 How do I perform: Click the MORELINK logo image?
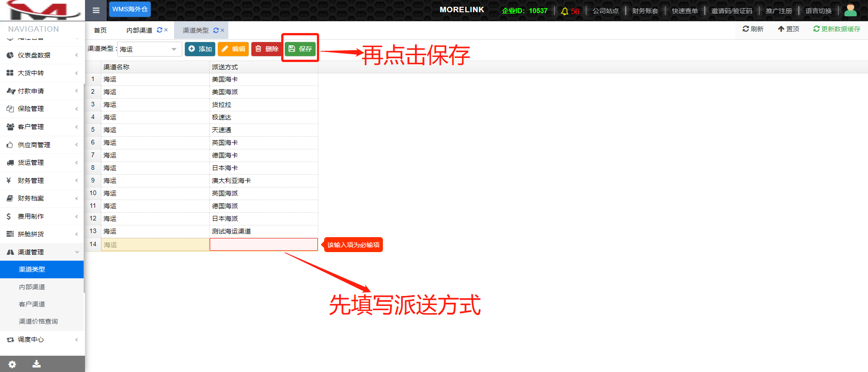pos(42,10)
